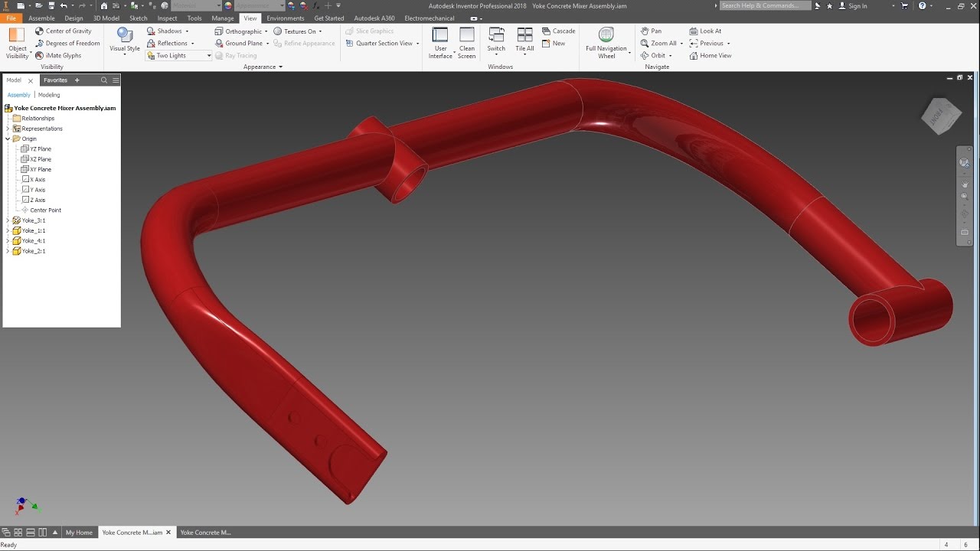Viewport: 980px width, 551px height.
Task: Open the Two Lights lighting combo box
Action: click(x=178, y=56)
